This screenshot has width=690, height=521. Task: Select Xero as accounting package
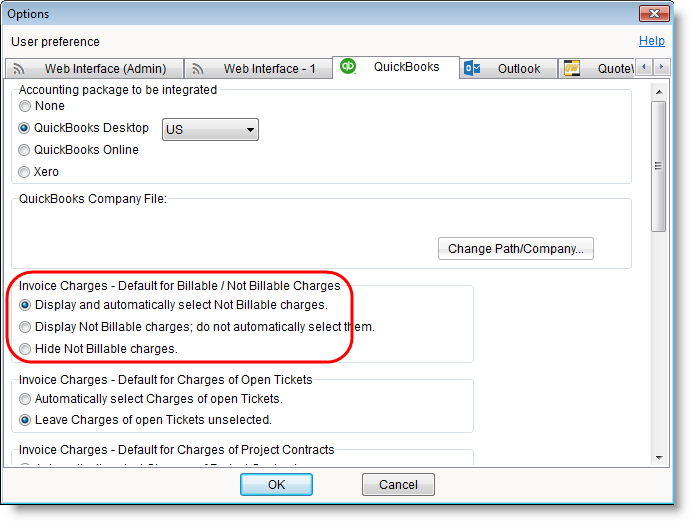pyautogui.click(x=25, y=172)
